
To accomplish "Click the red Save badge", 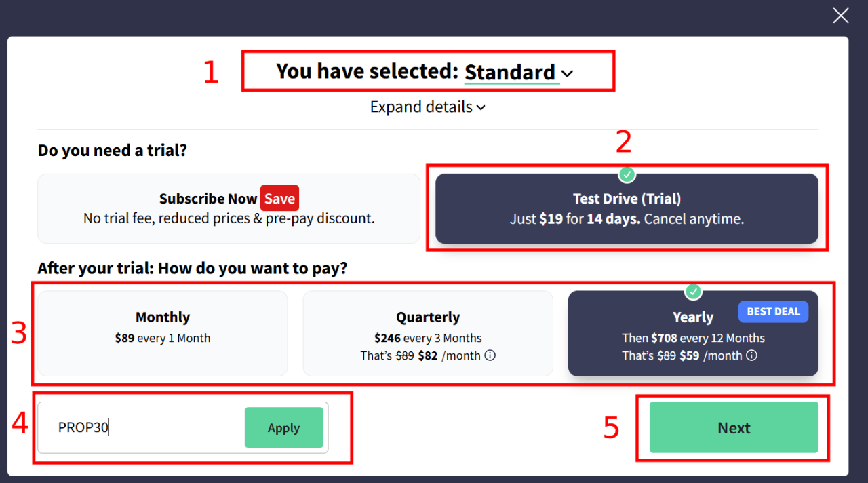I will [x=279, y=198].
